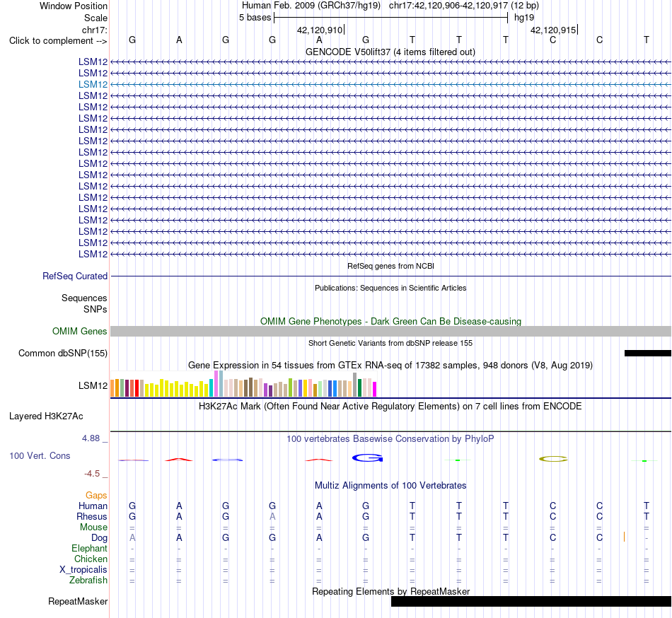This screenshot has height=618, width=672.
Task: Click the Sequences subtrack label
Action: point(84,298)
